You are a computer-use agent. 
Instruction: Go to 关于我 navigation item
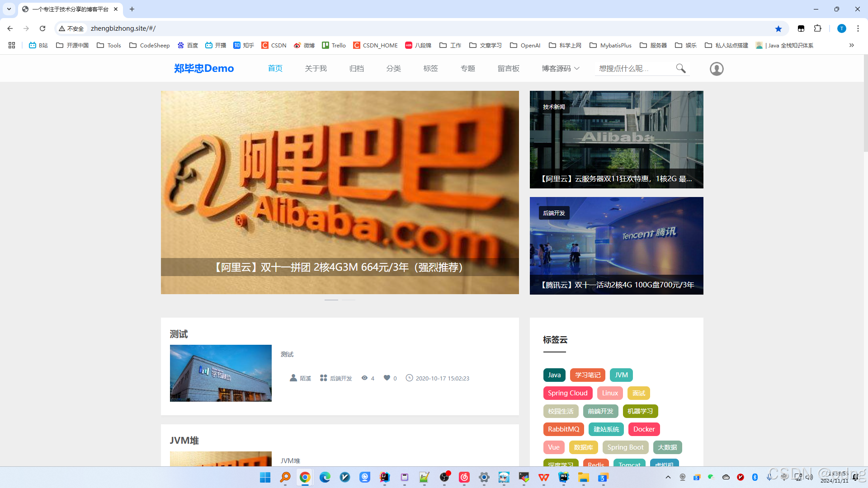pos(316,68)
